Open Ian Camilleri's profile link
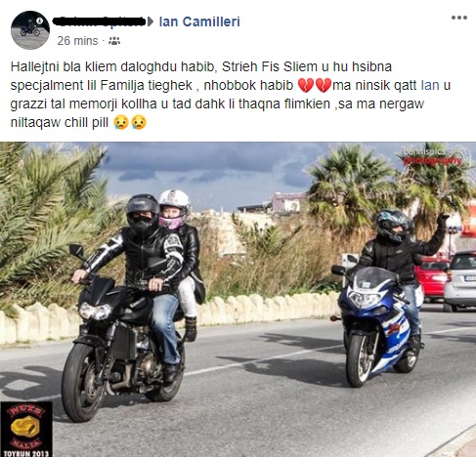 (x=199, y=21)
